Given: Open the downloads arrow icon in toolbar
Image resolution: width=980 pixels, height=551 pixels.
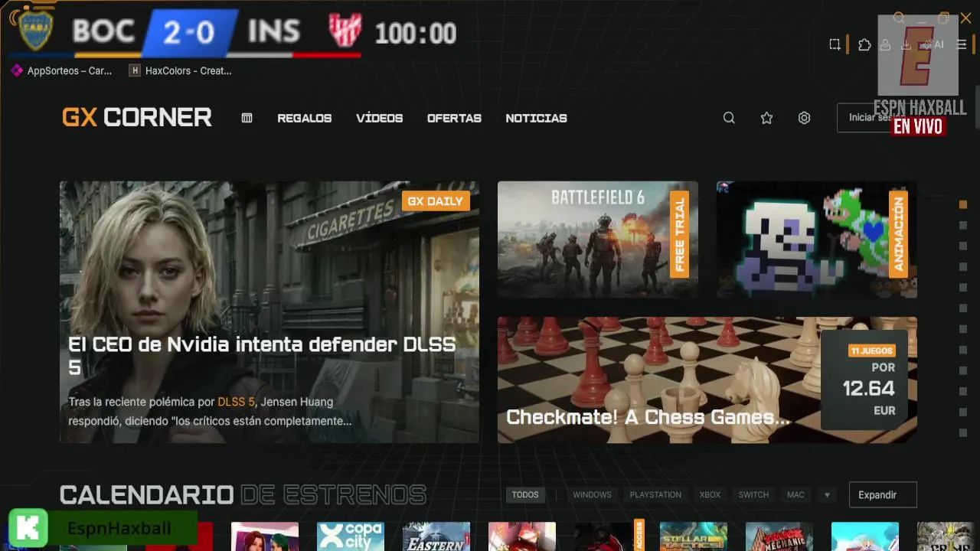Looking at the screenshot, I should [906, 44].
